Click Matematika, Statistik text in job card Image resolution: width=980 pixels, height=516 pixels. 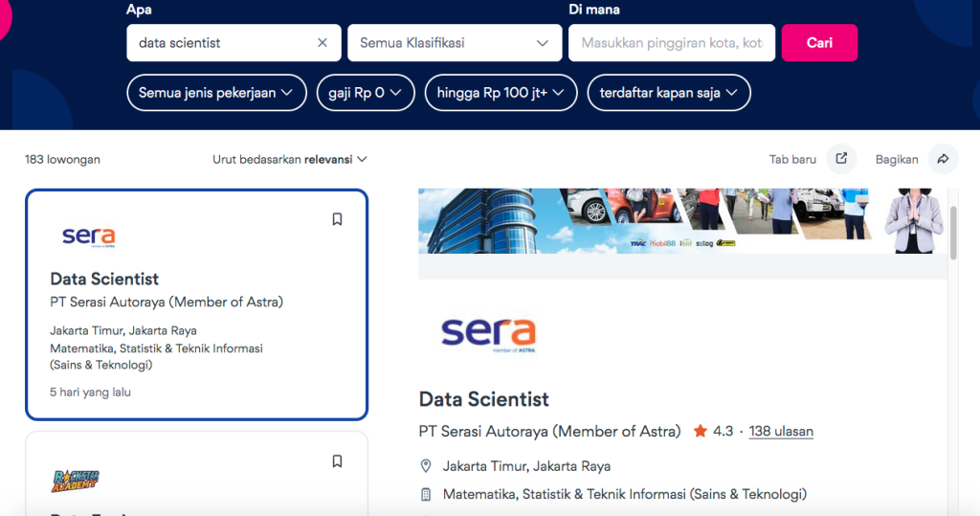click(156, 356)
